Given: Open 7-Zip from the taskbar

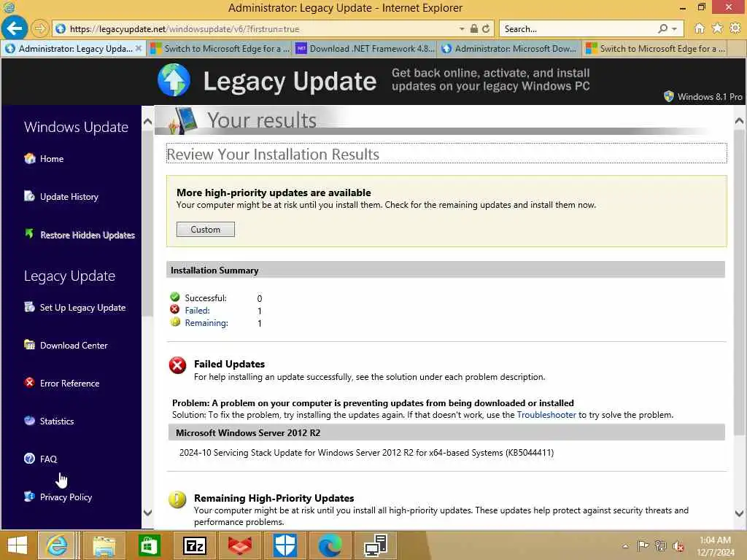Looking at the screenshot, I should pos(194,545).
